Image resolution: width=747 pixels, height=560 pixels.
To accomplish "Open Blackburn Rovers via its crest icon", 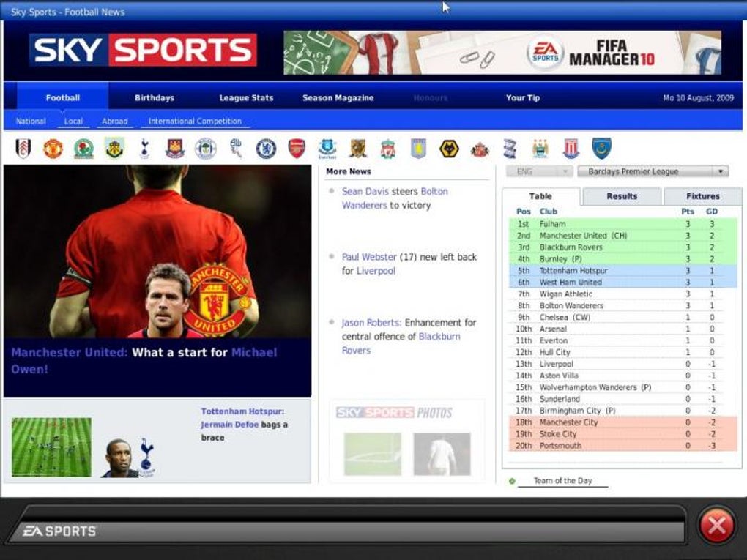I will point(83,149).
